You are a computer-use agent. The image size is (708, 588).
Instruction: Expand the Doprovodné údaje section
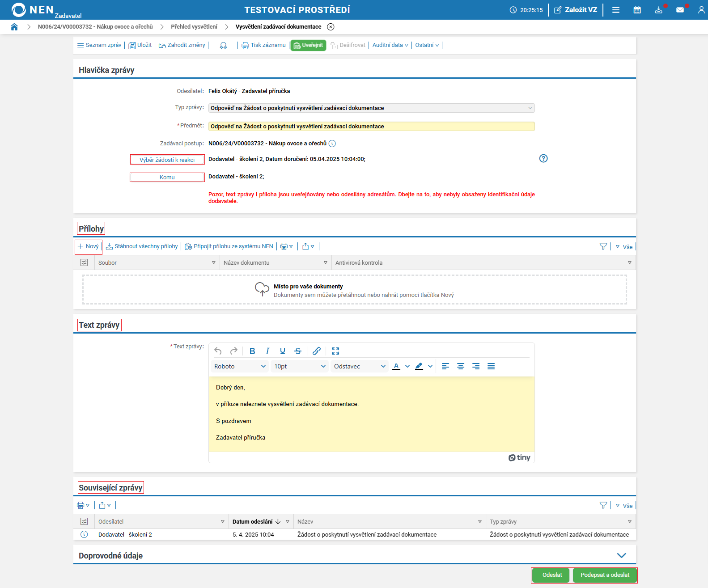tap(621, 555)
